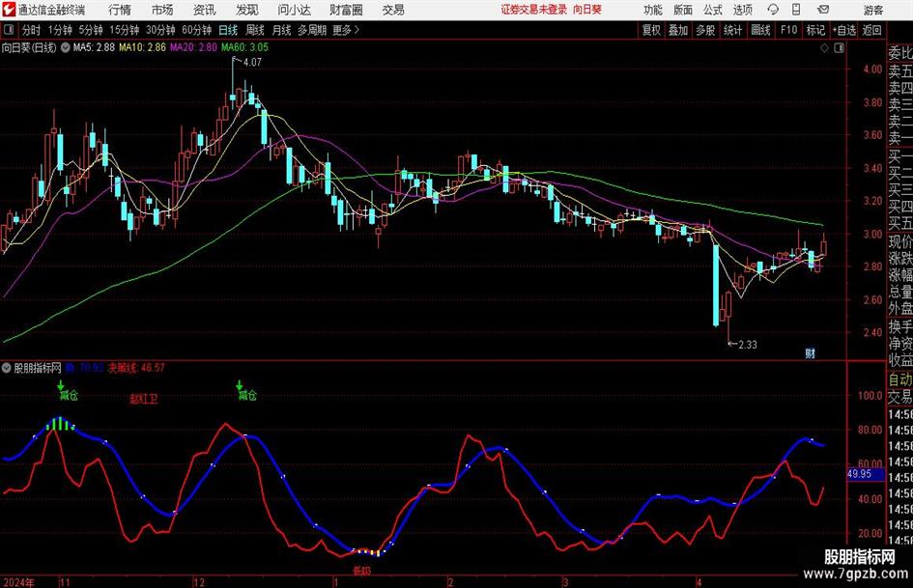Click the second green 减仓 arrow signal
The width and height of the screenshot is (913, 588).
click(240, 385)
